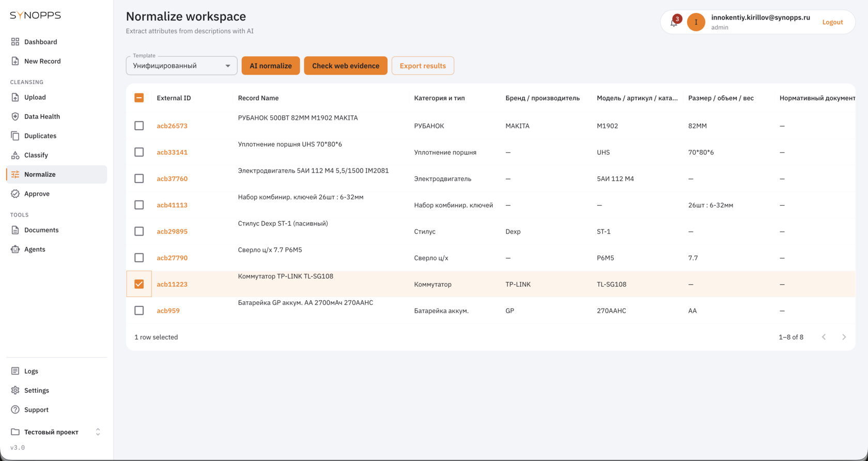This screenshot has height=461, width=868.
Task: Expand the Тестовый проект project switcher
Action: point(98,432)
